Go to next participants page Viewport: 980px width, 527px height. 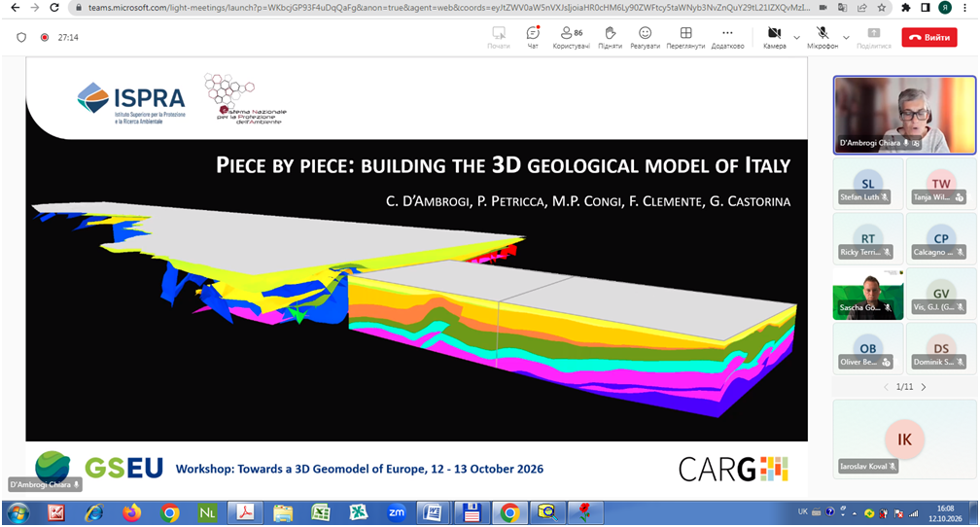click(x=924, y=387)
